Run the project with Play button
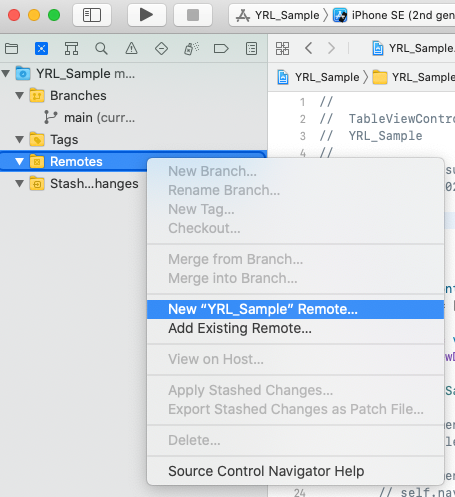 pos(146,15)
